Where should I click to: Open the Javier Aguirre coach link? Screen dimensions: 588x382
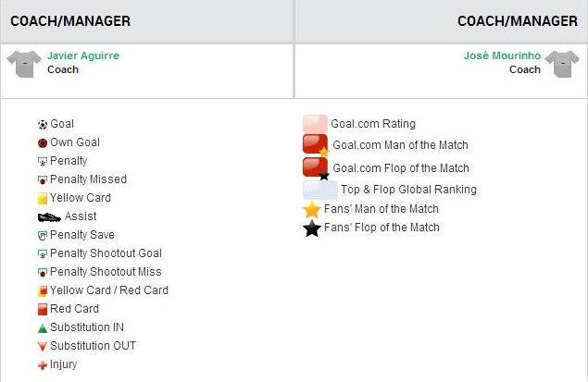point(83,55)
